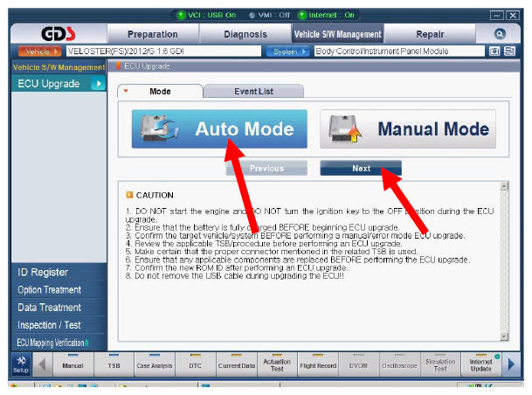Screen dimensions: 532x395
Task: Open the Manual toolbar item
Action: [x=73, y=364]
